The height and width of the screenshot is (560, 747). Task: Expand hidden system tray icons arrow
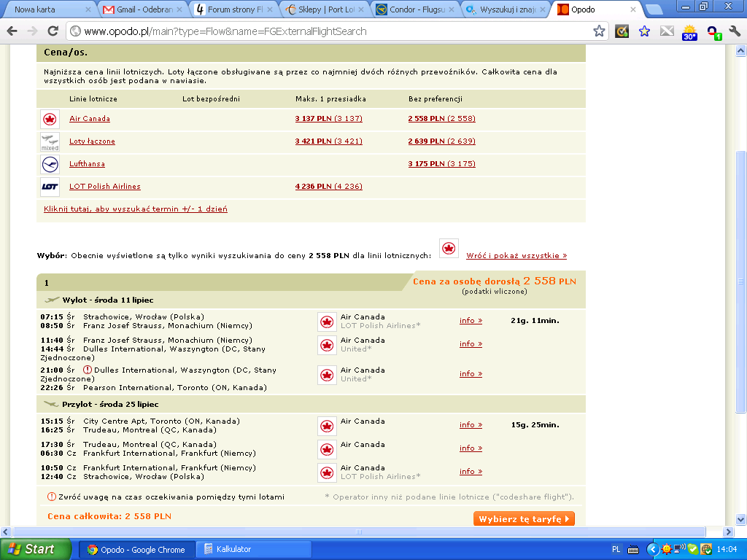(x=652, y=549)
